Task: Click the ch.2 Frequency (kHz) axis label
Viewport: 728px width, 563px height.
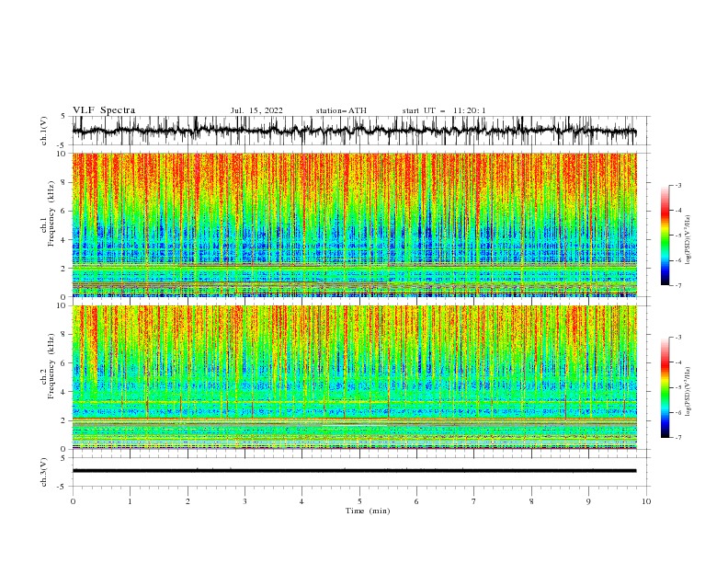Action: pyautogui.click(x=48, y=366)
